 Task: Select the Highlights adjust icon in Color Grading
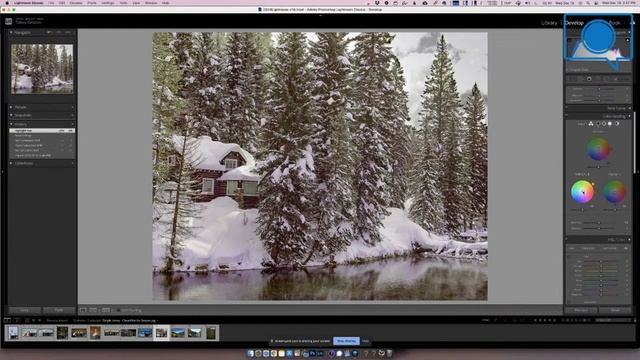pos(610,124)
